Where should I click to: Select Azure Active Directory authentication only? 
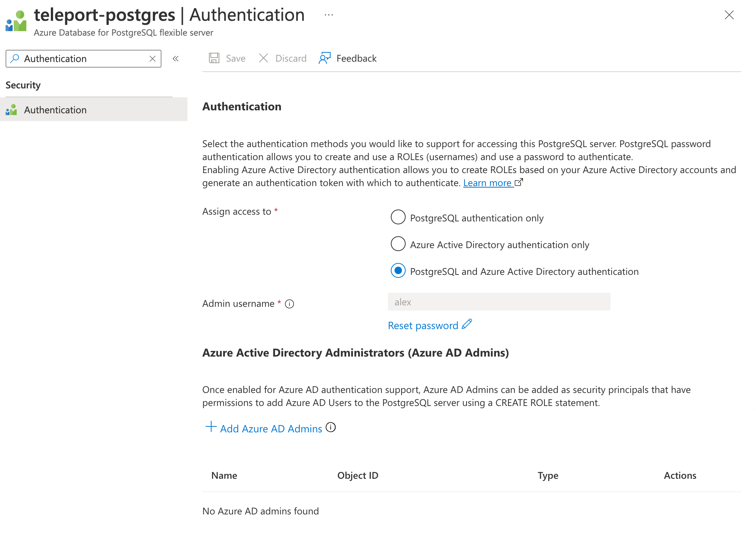[x=398, y=244]
